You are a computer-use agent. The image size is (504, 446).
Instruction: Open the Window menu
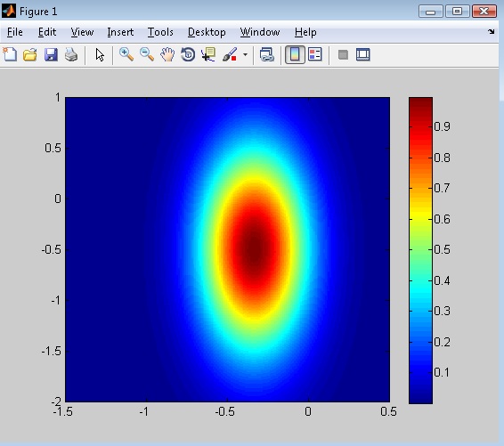tap(260, 32)
